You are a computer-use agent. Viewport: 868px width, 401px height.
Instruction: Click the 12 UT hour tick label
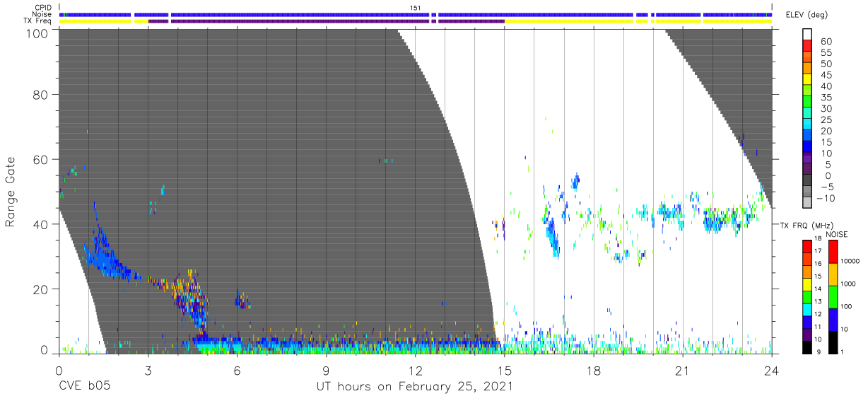pyautogui.click(x=415, y=371)
